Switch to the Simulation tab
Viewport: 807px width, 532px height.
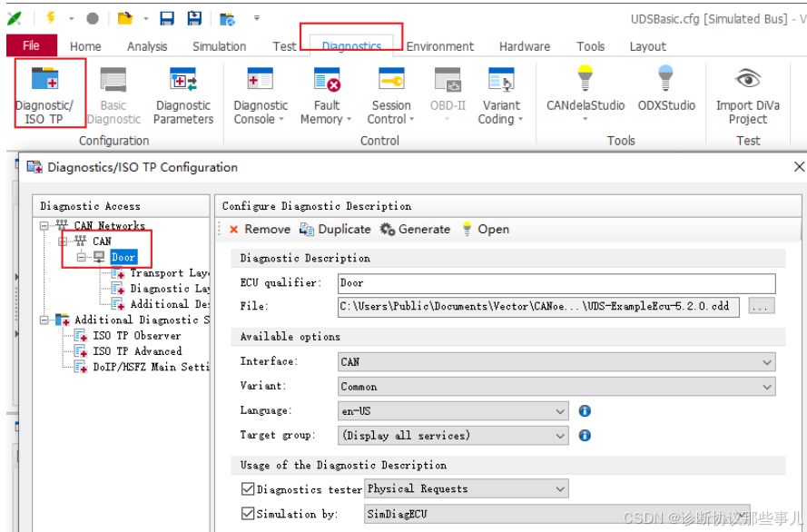[220, 46]
